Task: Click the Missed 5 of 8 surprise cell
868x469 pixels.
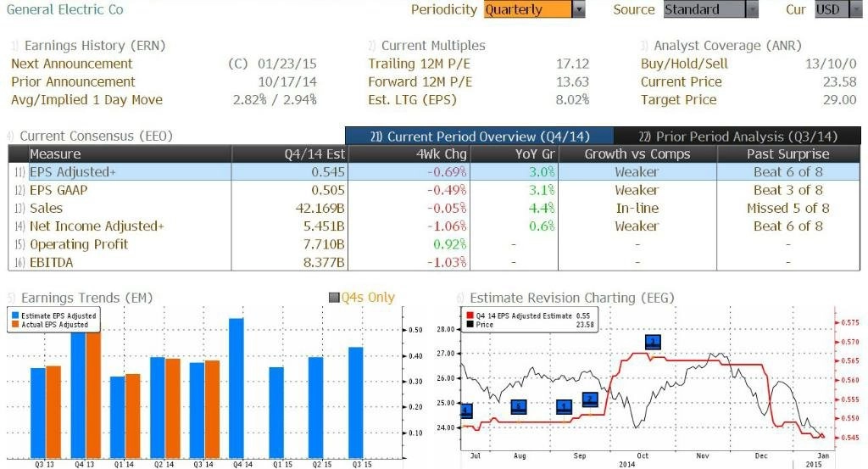Action: 788,208
